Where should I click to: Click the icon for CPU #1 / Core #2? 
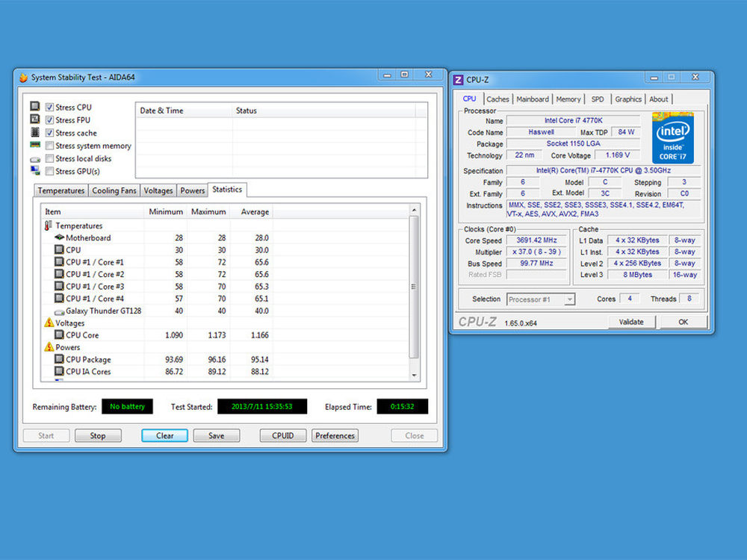click(x=59, y=274)
